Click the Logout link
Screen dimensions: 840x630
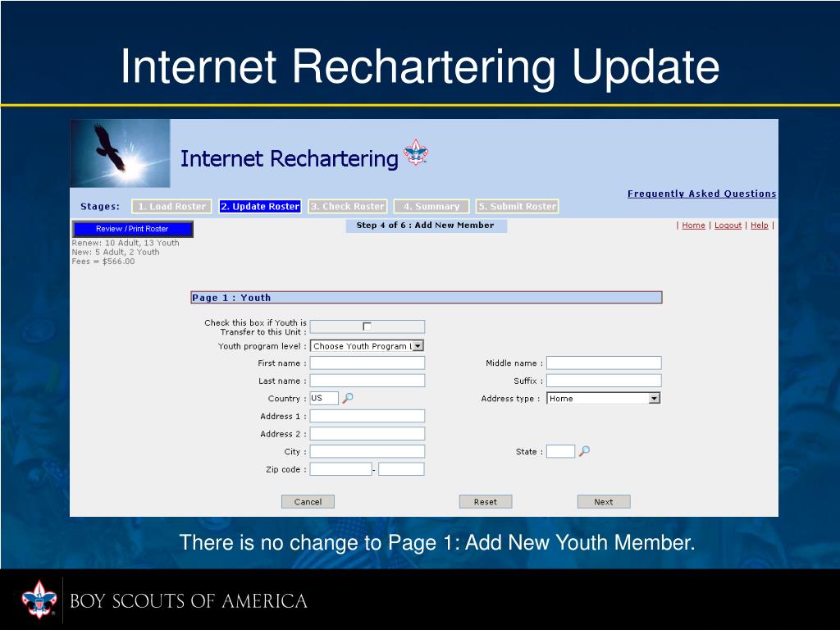click(x=728, y=226)
